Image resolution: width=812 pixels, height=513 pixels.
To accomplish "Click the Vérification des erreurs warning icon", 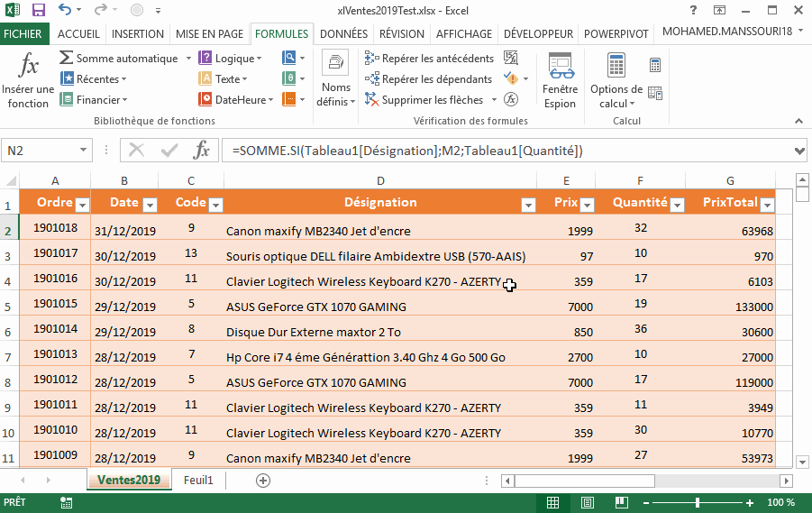I will [511, 78].
